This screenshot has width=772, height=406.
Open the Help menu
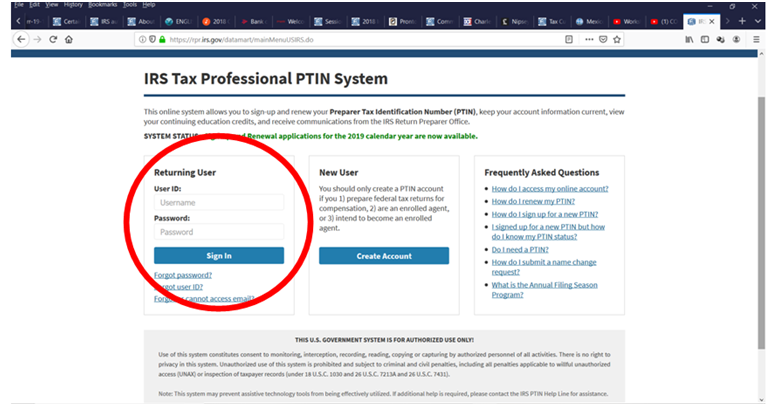(149, 4)
